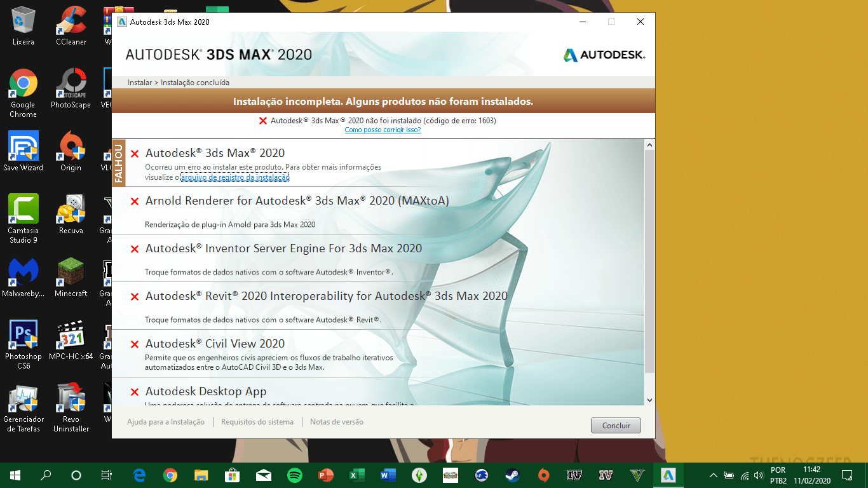
Task: Open the Lixeira recycle bin desktop icon
Action: [x=24, y=26]
